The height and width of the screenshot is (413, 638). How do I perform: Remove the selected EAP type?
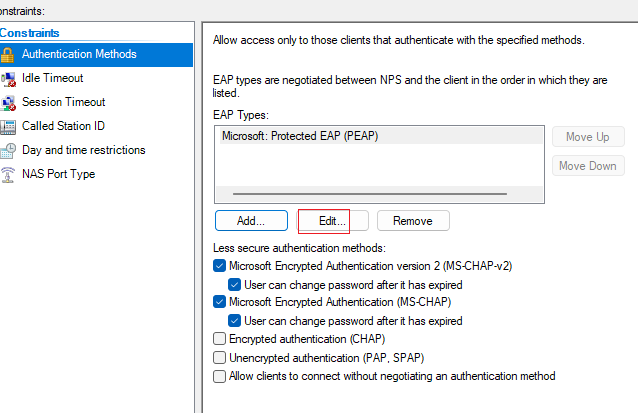(x=413, y=221)
